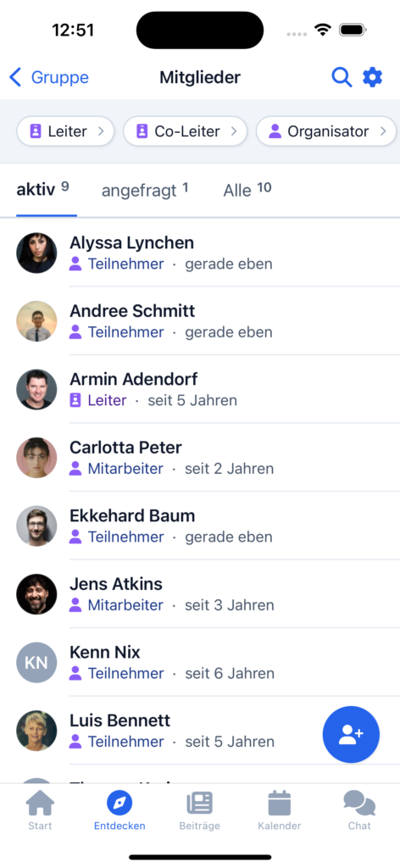400x868 pixels.
Task: Go back to Gruppe
Action: tap(48, 77)
